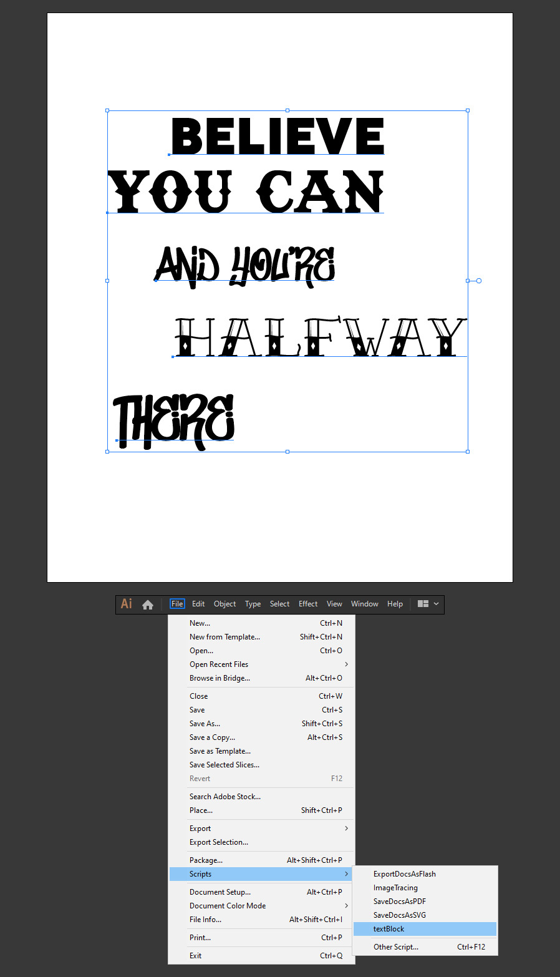Open the Effect menu
Image resolution: width=560 pixels, height=977 pixels.
pos(308,604)
